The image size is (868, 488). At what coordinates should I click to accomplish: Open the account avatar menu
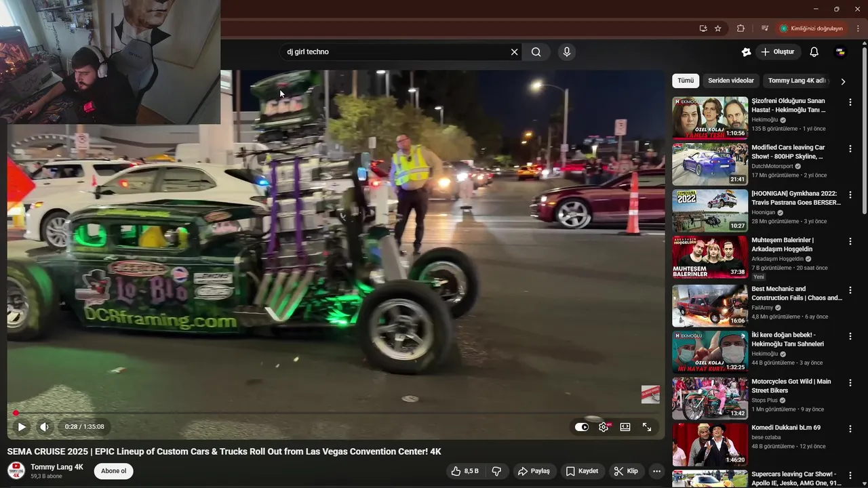[x=840, y=52]
